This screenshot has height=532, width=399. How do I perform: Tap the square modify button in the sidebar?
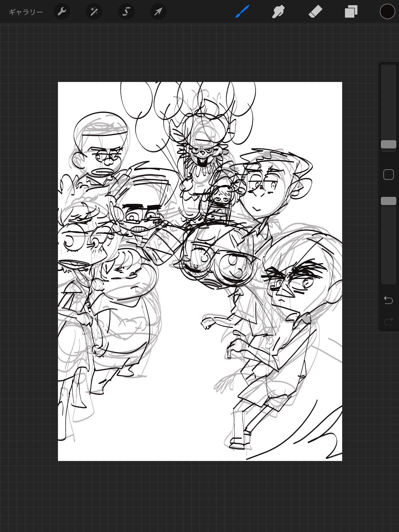pyautogui.click(x=388, y=175)
